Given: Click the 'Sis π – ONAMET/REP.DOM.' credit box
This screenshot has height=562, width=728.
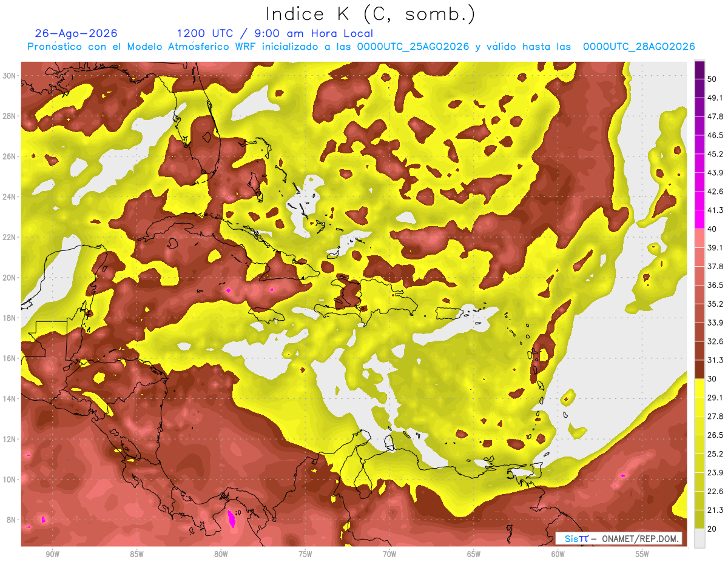Looking at the screenshot, I should click(x=619, y=538).
